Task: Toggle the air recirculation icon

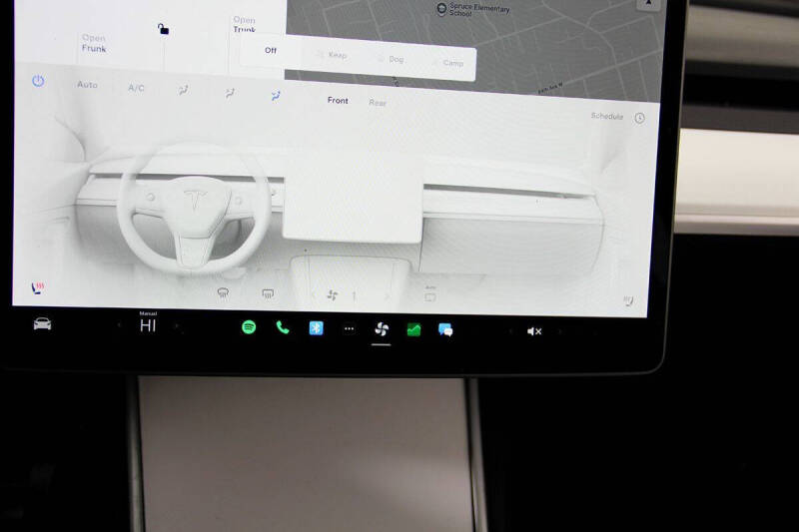Action: (430, 294)
